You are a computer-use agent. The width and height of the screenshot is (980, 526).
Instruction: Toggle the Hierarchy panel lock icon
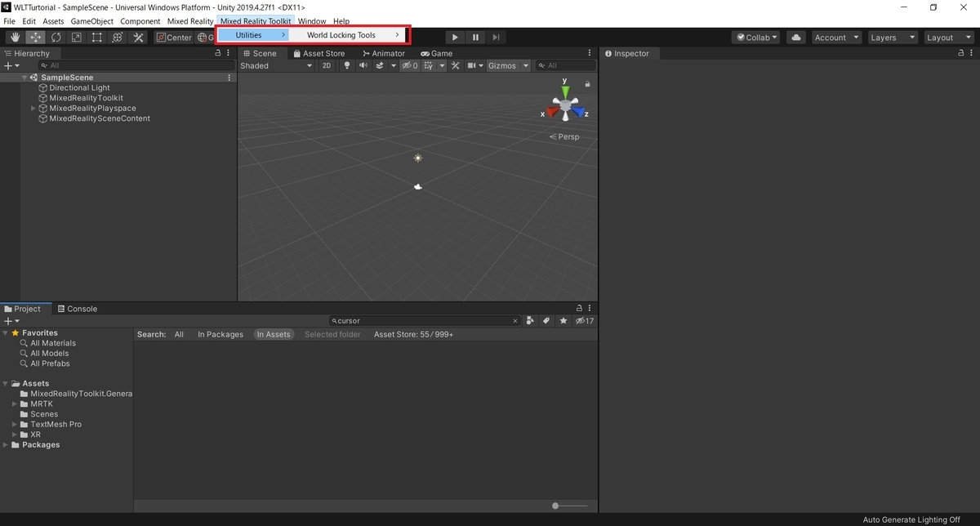click(218, 53)
